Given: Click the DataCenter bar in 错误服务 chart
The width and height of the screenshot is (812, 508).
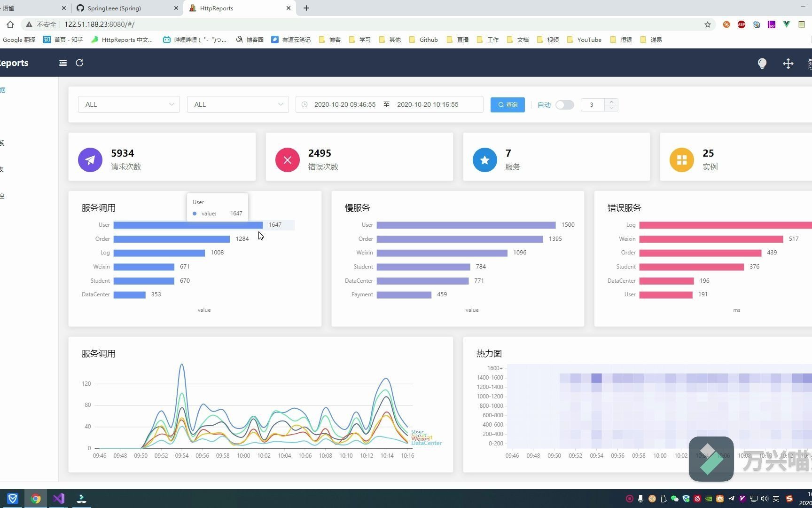Looking at the screenshot, I should click(x=667, y=281).
